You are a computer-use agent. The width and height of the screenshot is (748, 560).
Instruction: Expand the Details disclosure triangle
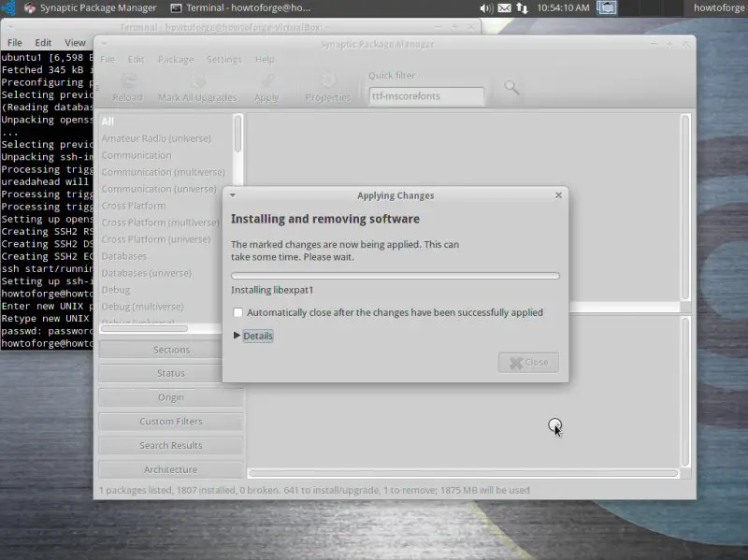pos(237,336)
